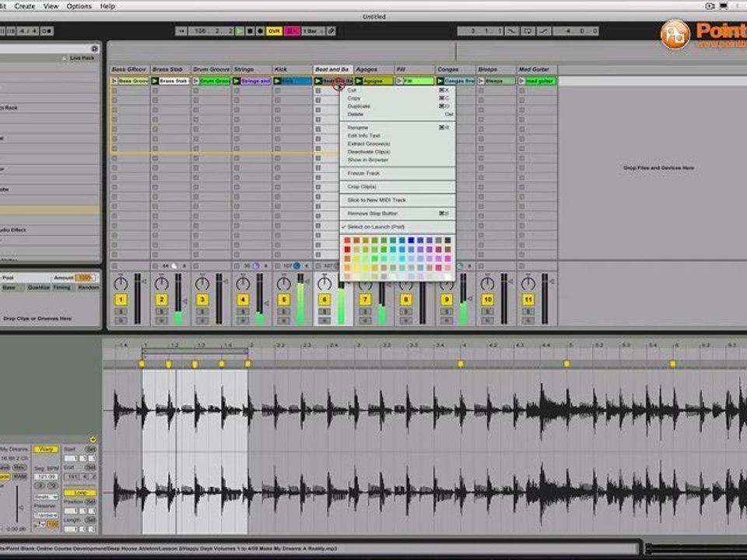Toggle track 1 activator button

point(121,299)
